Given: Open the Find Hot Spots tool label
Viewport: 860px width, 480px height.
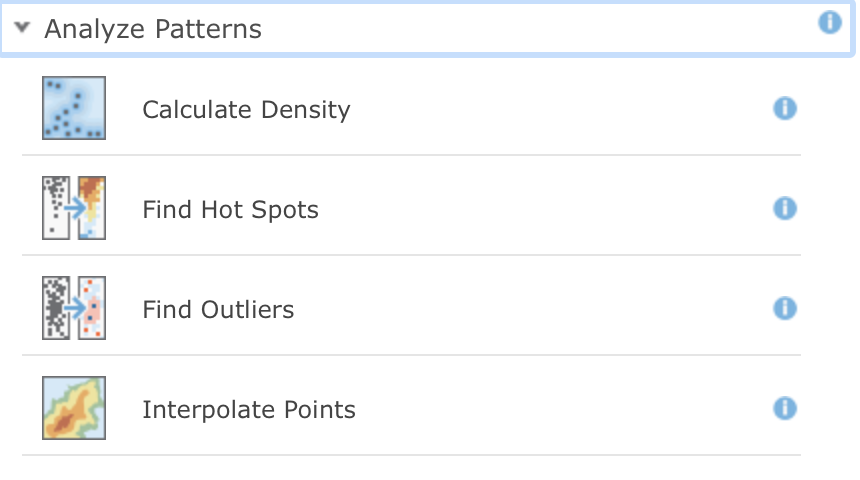Looking at the screenshot, I should 230,210.
